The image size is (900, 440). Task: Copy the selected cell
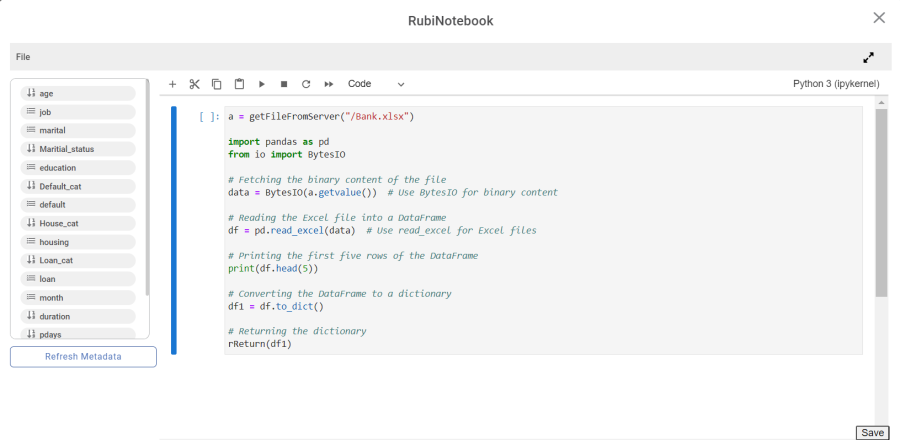(x=216, y=84)
